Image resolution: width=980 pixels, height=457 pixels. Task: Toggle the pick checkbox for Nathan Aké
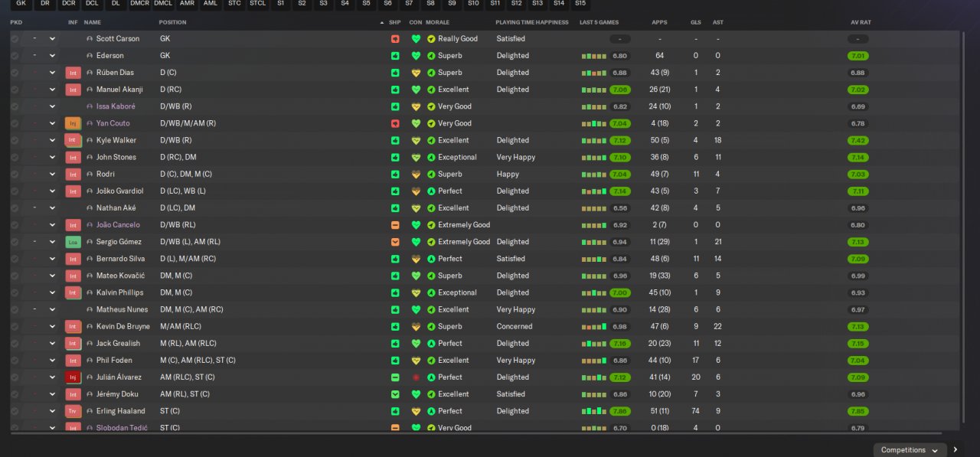click(x=15, y=208)
